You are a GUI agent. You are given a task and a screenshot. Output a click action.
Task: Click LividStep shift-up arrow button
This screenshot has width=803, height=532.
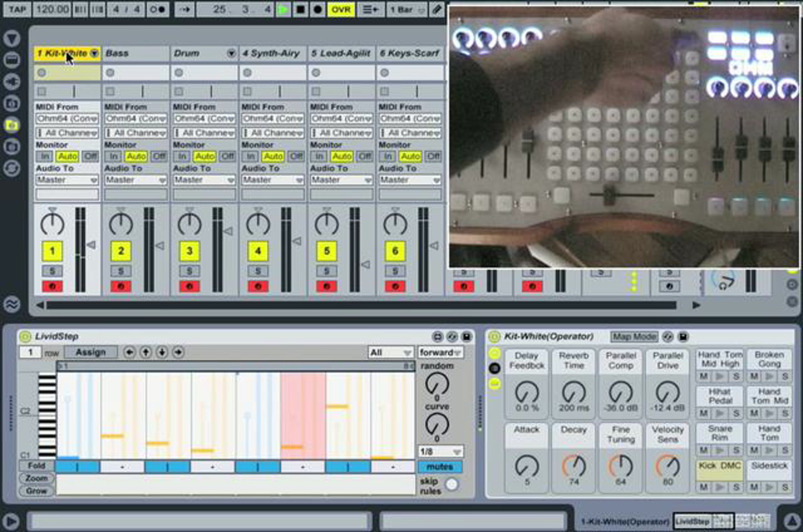coord(146,352)
